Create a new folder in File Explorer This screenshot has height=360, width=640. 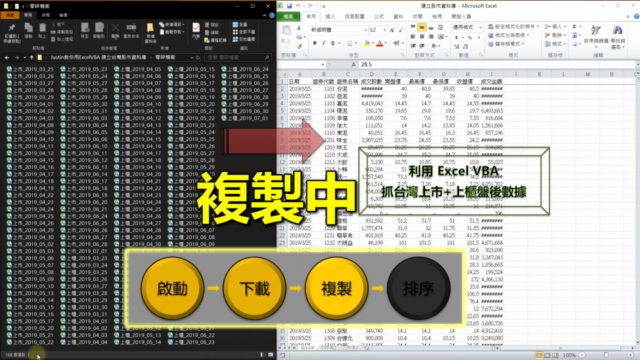150,33
